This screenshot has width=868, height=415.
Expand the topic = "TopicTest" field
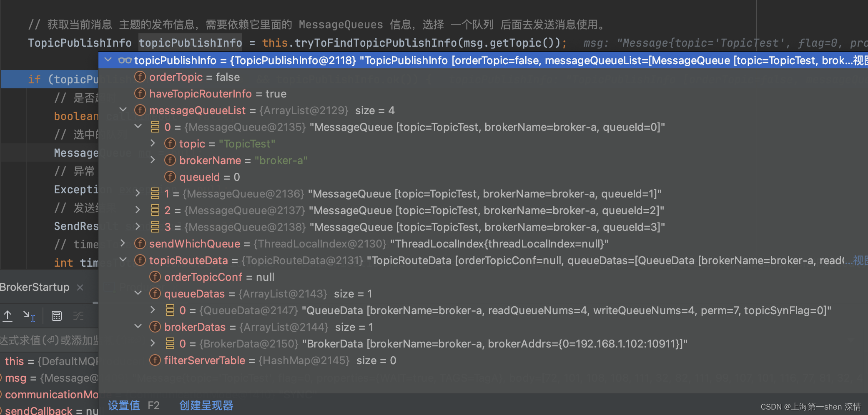point(153,143)
